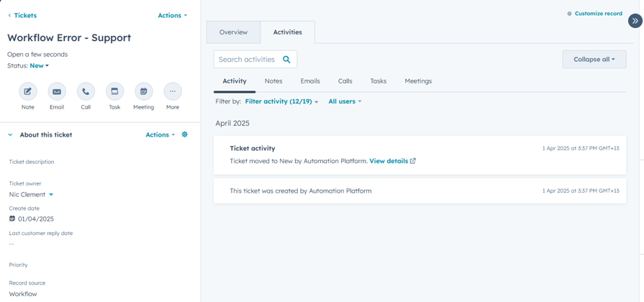Click the Meeting calendar icon
The image size is (644, 302).
(143, 91)
